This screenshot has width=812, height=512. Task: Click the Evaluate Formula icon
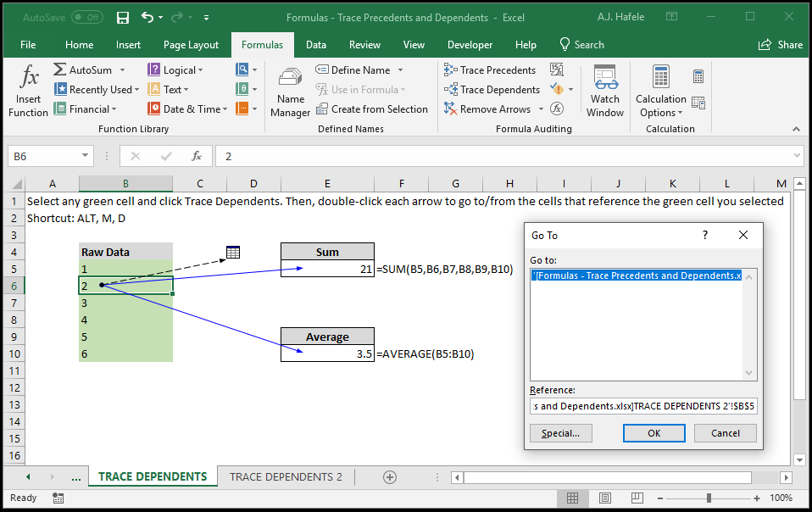click(x=557, y=109)
